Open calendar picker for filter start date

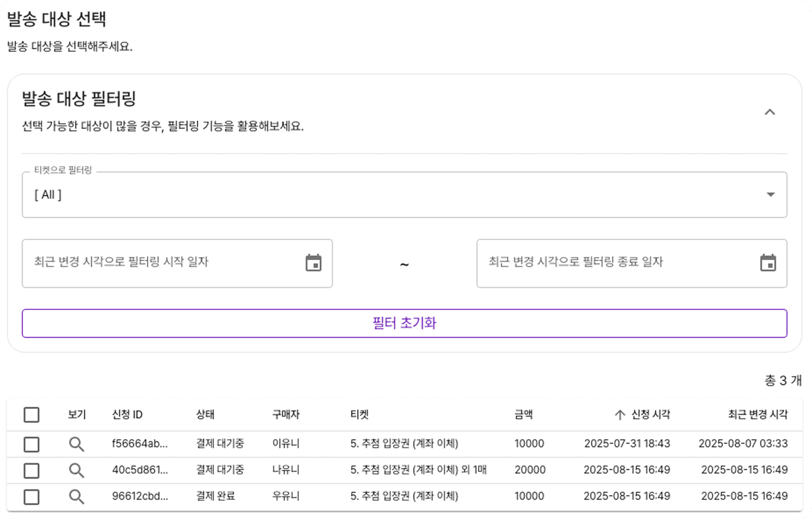(x=314, y=263)
